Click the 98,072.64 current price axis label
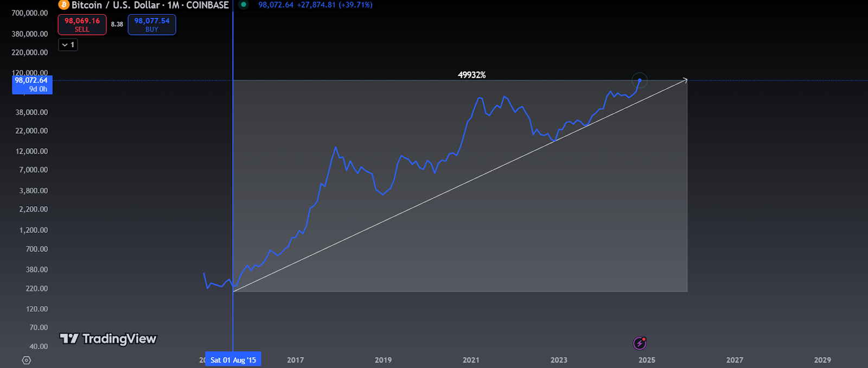 click(x=31, y=80)
